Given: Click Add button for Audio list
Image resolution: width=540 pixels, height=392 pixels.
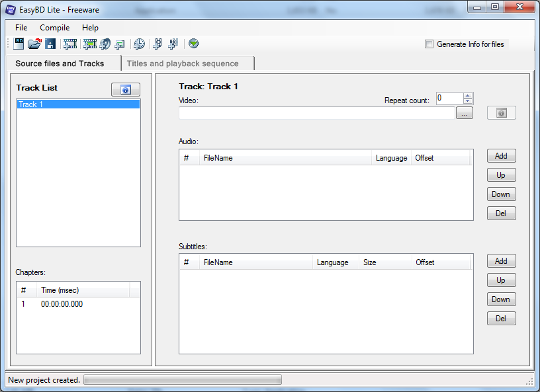Looking at the screenshot, I should (502, 156).
